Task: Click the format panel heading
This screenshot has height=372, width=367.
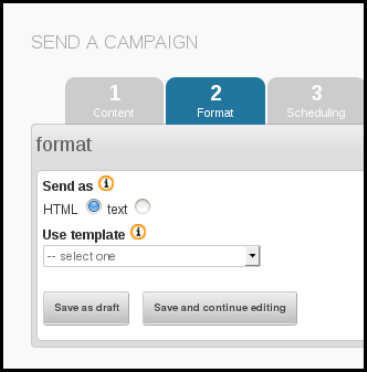Action: pyautogui.click(x=64, y=144)
